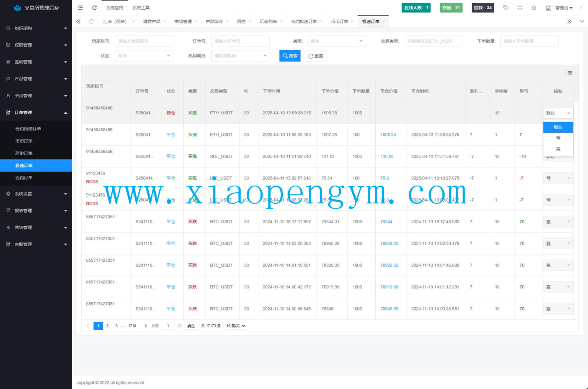Open the 类型 filter dropdown
The width and height of the screenshot is (588, 389).
click(336, 41)
